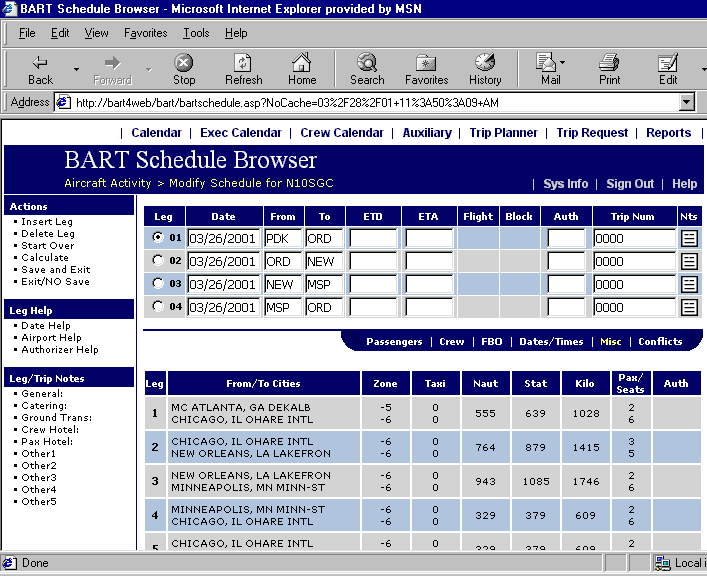
Task: Click the Print toolbar icon
Action: coord(610,69)
